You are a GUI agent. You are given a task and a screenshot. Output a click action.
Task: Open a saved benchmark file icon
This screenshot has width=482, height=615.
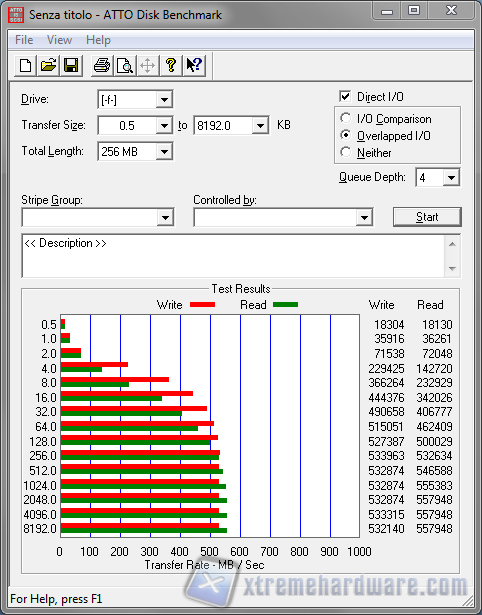point(48,66)
